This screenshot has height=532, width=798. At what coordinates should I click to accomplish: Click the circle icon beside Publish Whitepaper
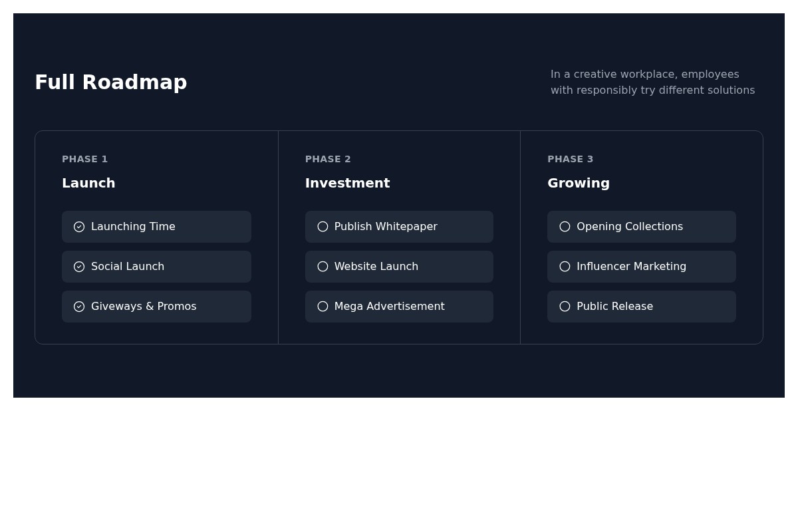pyautogui.click(x=323, y=227)
